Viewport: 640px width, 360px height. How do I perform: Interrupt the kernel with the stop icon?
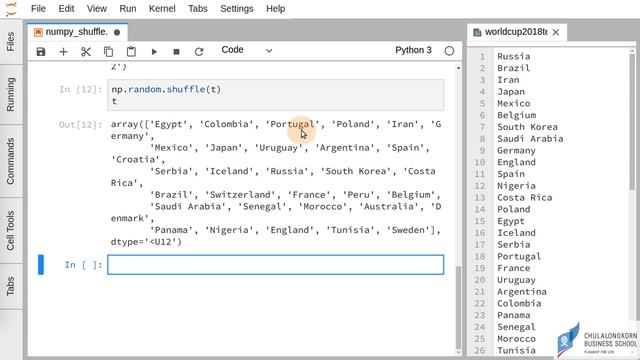[176, 52]
